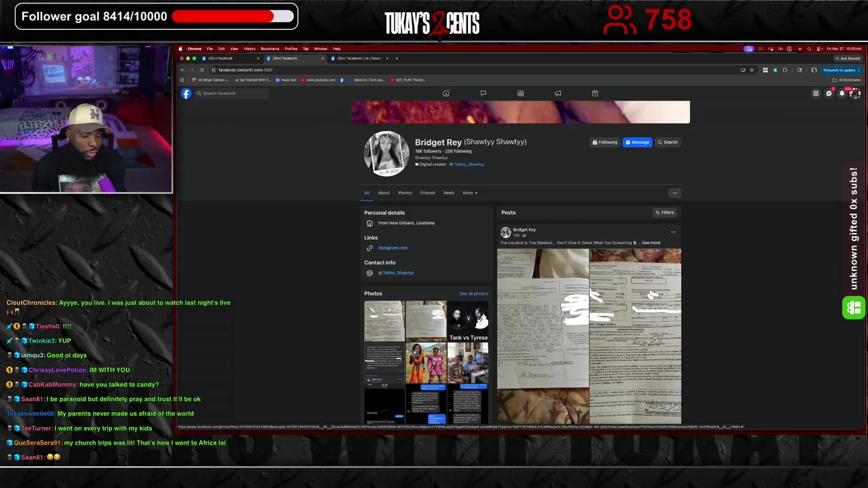
Task: Click the account profile avatar in Facebook header
Action: 854,94
